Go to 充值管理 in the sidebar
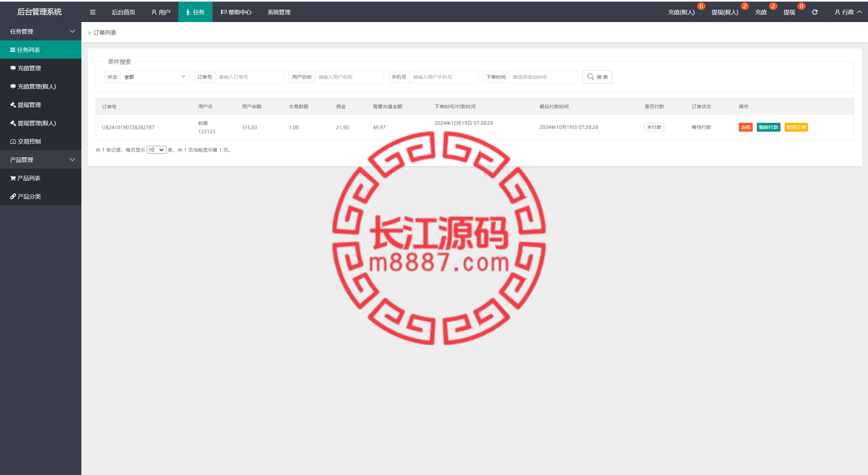The height and width of the screenshot is (475, 868). [x=41, y=68]
